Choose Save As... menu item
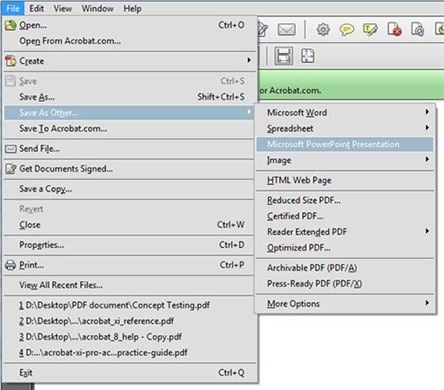Image resolution: width=444 pixels, height=390 pixels. pos(129,97)
